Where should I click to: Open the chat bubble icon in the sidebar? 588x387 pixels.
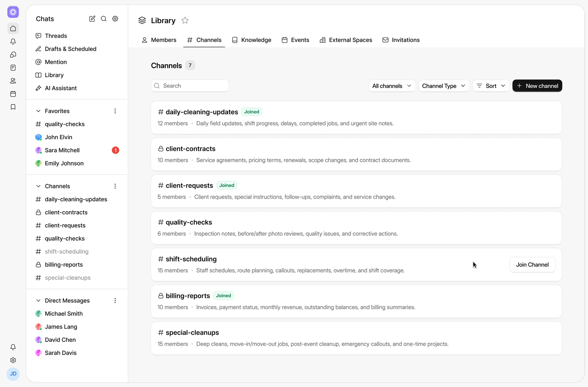(13, 55)
